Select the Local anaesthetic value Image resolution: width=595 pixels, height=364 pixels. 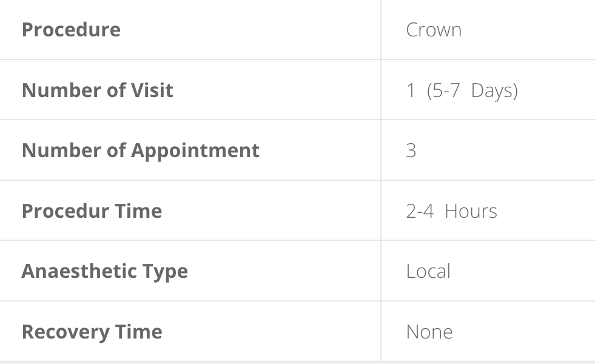tap(428, 271)
